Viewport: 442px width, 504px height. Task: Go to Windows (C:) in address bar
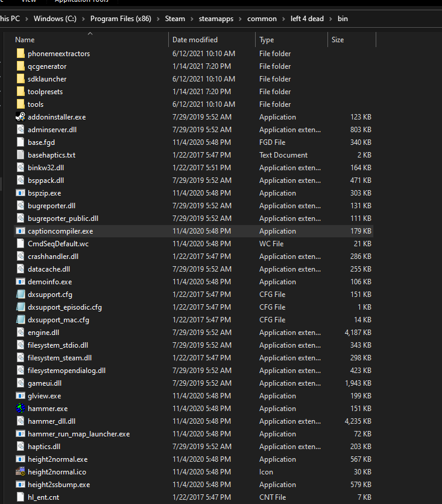coord(55,19)
